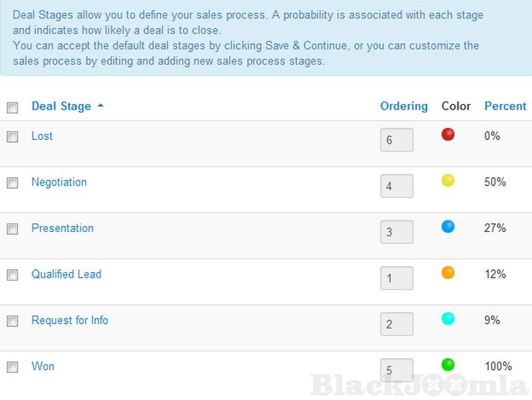Click the blue color dot for Presentation
Image resolution: width=532 pixels, height=400 pixels.
[448, 226]
